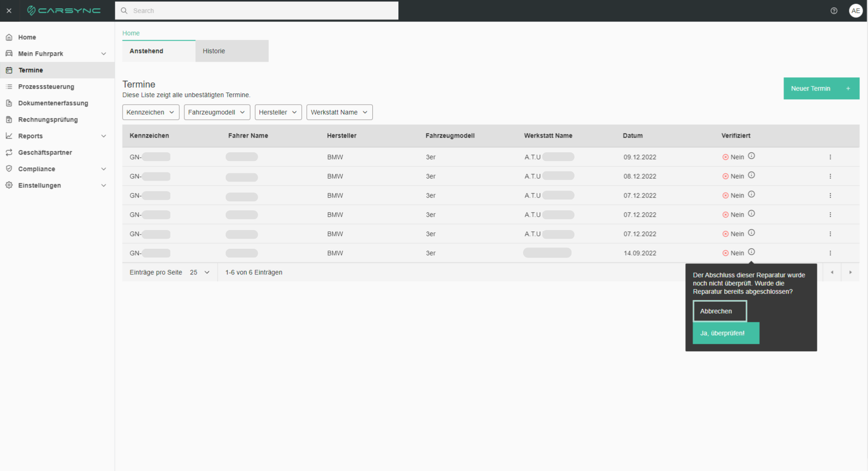
Task: Click the Verifiziert column header
Action: click(736, 135)
